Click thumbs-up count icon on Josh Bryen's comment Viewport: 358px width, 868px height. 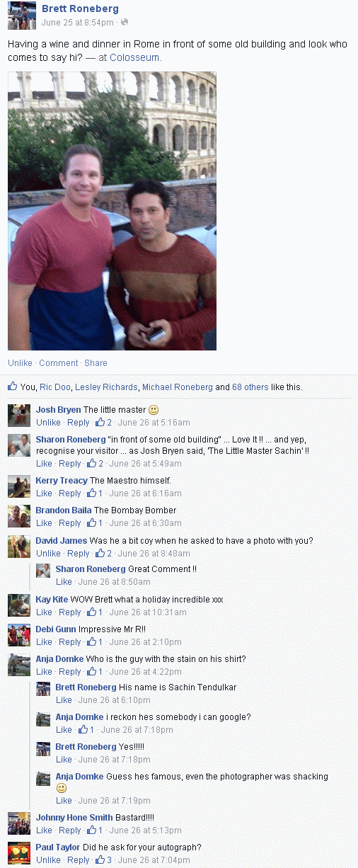click(100, 423)
